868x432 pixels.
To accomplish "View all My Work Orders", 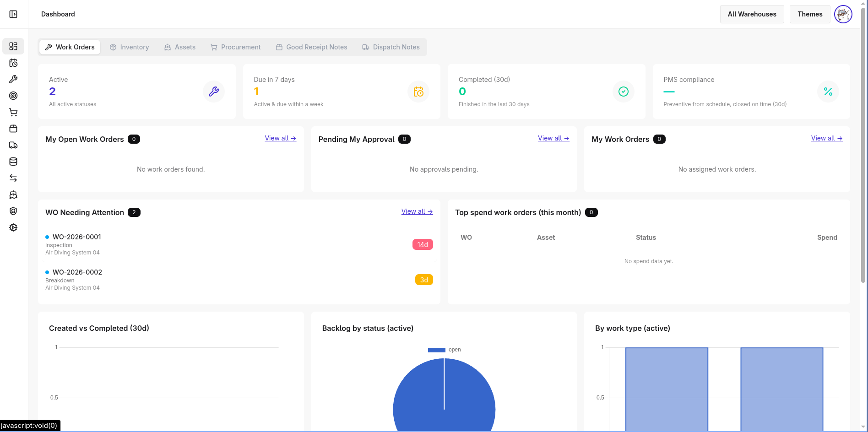I will [827, 138].
